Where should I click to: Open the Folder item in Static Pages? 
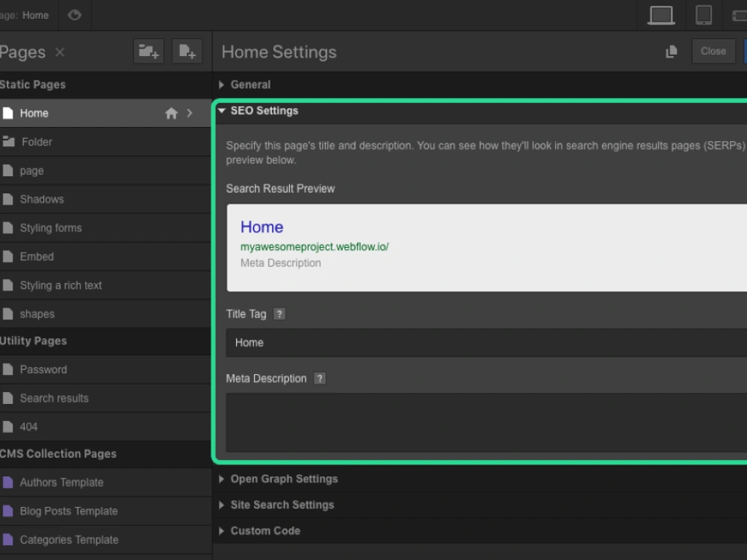[x=105, y=142]
